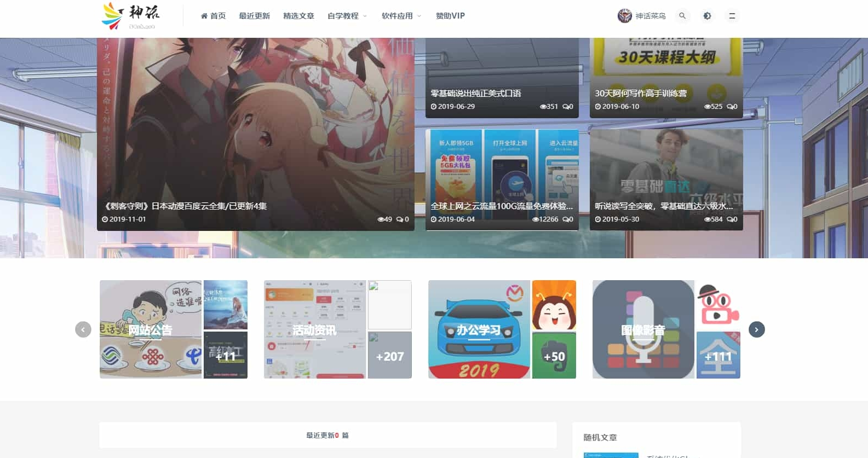Open the 神话菜鸟 user profile link

[650, 16]
